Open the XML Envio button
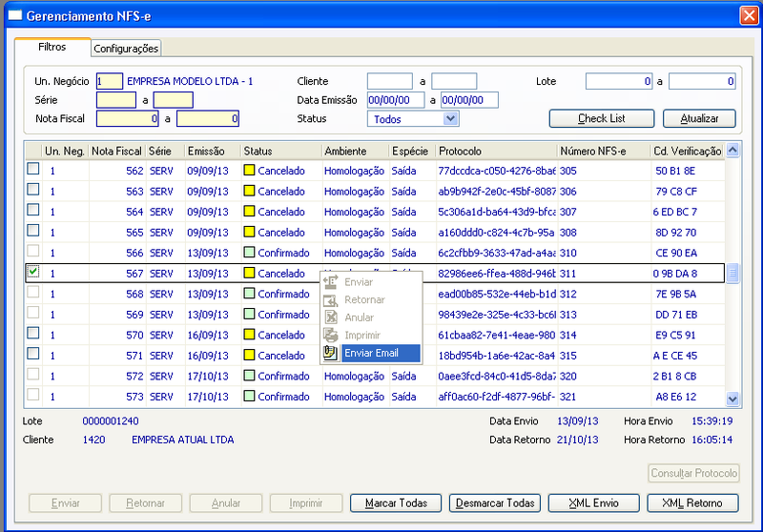This screenshot has height=532, width=763. (x=593, y=503)
